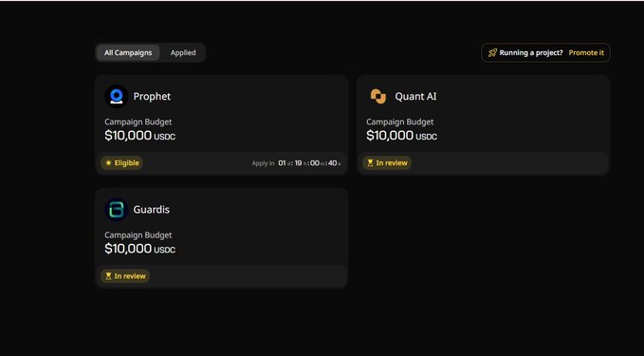Image resolution: width=644 pixels, height=356 pixels.
Task: Click the Guardis project logo icon
Action: pos(117,209)
